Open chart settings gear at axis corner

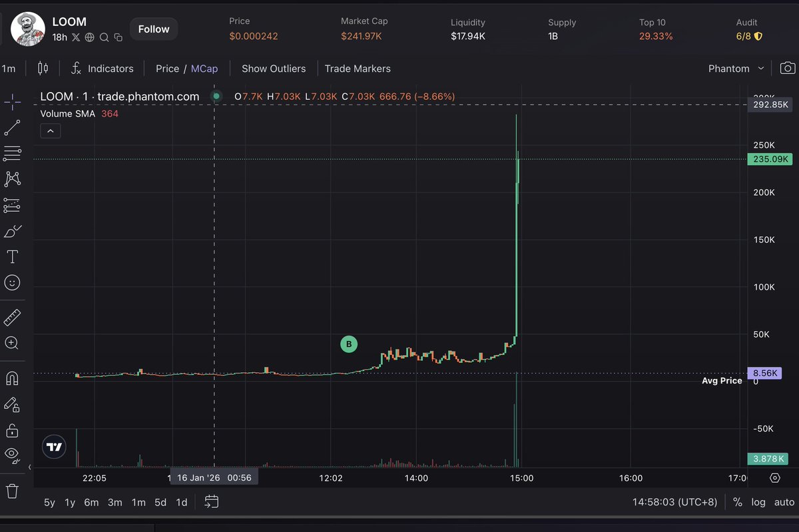(774, 478)
